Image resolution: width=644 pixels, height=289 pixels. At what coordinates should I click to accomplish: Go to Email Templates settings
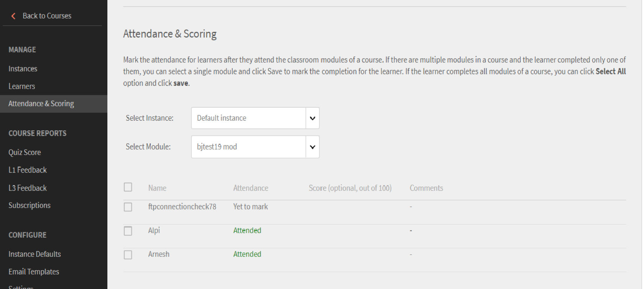click(x=34, y=272)
